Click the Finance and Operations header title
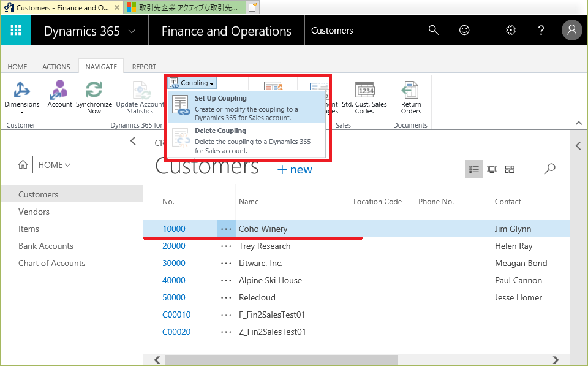Screen dimensions: 588x366 [x=226, y=31]
